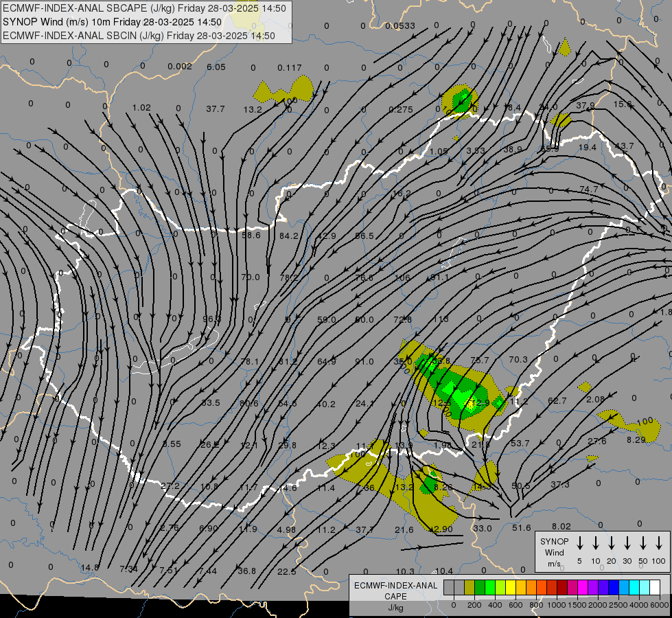Select the dark red CAPE legend swatch
Screen dimensions: 672x618
(562, 588)
